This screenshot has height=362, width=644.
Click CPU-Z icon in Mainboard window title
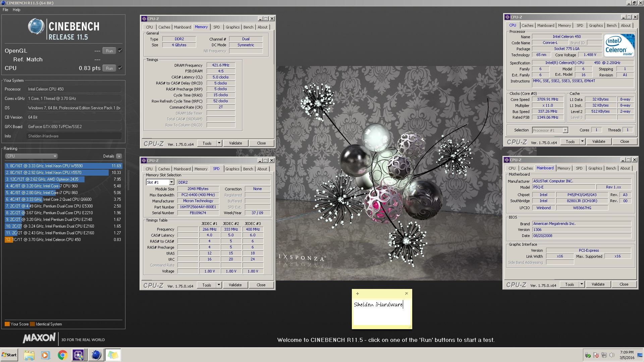tap(507, 160)
